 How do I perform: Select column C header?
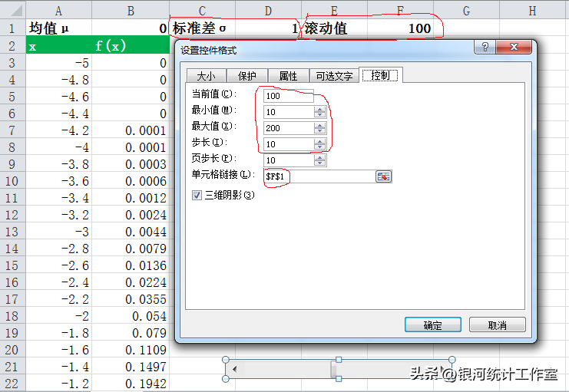coord(203,10)
